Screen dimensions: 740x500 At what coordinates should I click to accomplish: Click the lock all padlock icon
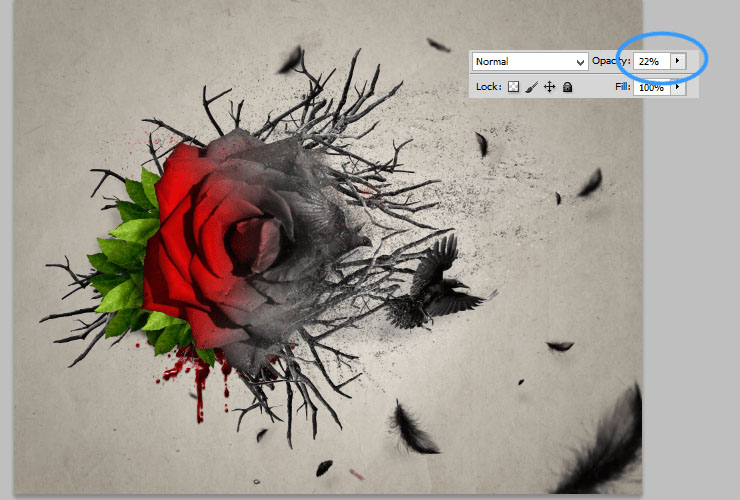[x=567, y=88]
